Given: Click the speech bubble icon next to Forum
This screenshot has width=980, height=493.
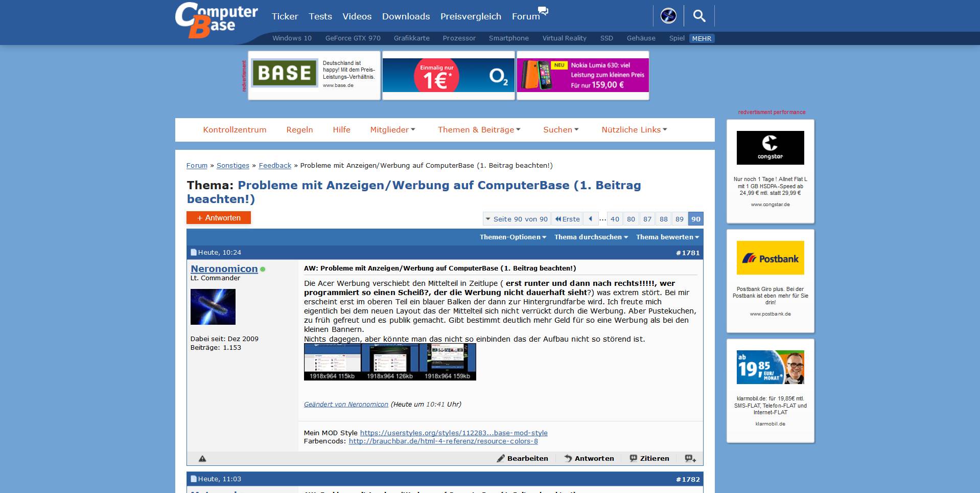Looking at the screenshot, I should point(544,11).
